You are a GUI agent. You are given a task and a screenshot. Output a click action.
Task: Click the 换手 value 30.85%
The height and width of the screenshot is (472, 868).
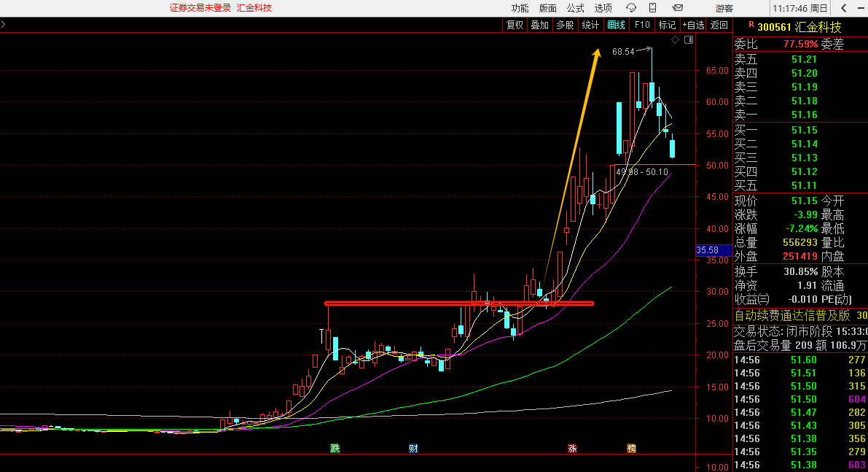tap(800, 272)
